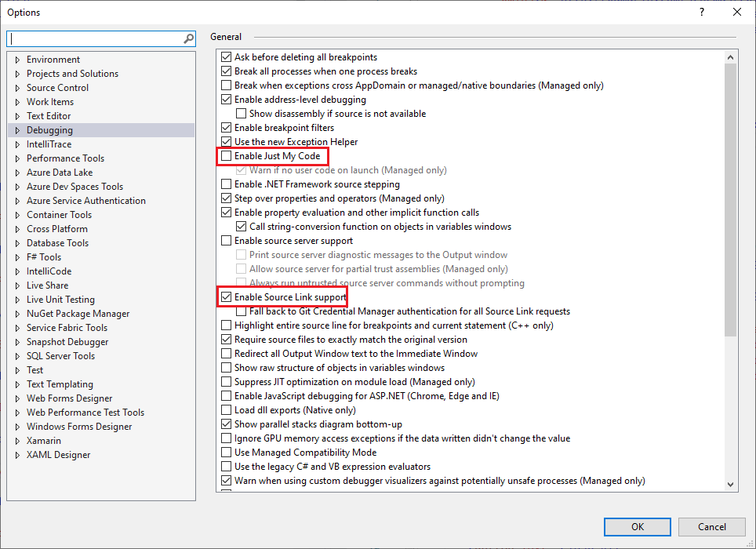Expand the Projects and Solutions node arrow
This screenshot has height=549, width=756.
coord(18,74)
